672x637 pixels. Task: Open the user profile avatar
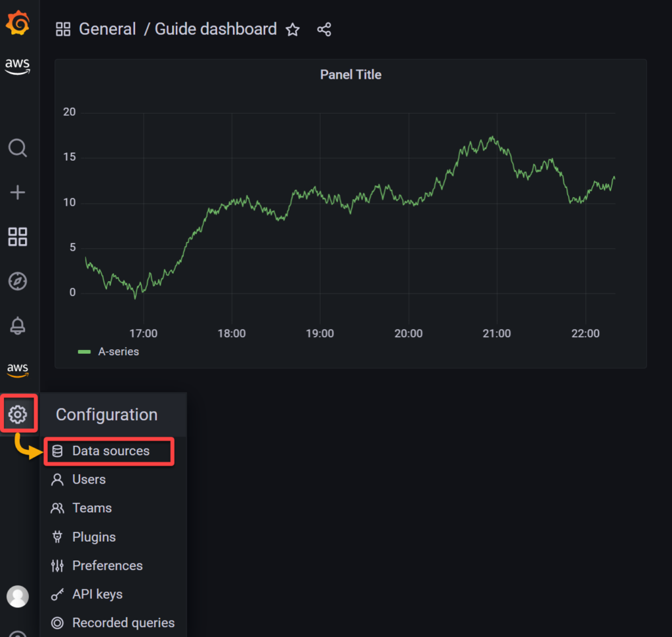tap(18, 596)
